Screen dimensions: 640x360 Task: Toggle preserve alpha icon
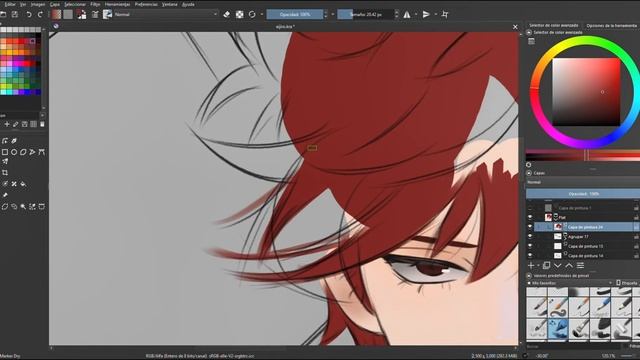click(240, 14)
